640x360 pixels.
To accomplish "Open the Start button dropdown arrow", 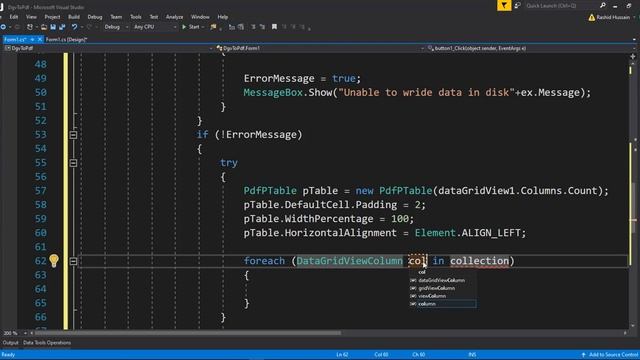I will click(x=203, y=27).
